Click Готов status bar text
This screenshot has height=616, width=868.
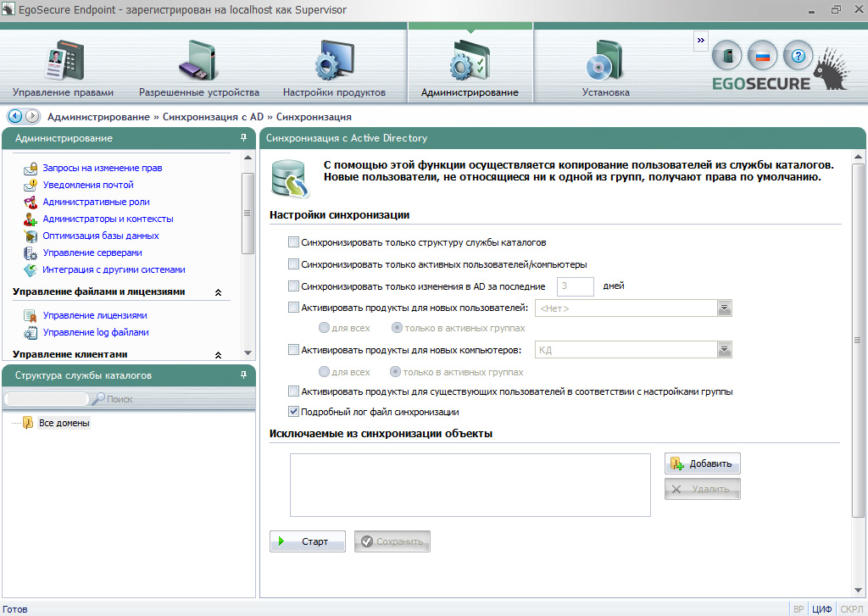pos(15,609)
